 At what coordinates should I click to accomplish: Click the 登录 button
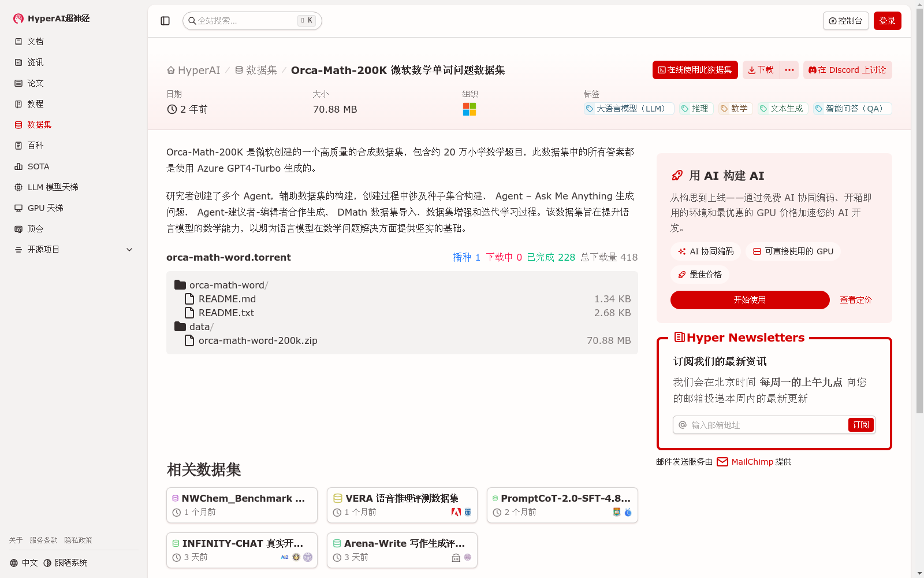click(888, 21)
